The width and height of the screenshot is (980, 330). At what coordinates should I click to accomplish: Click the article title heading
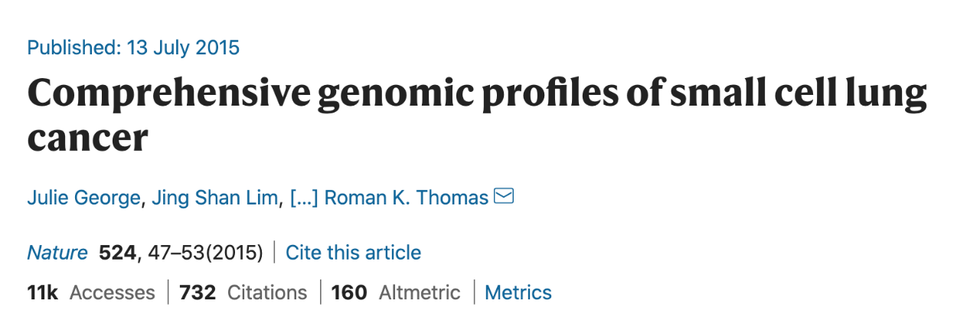(x=477, y=116)
